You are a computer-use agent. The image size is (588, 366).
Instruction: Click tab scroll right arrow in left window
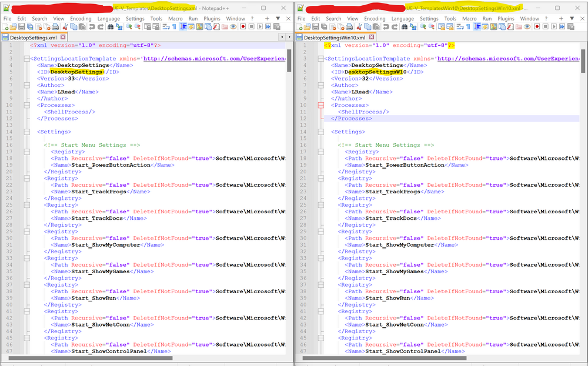point(289,37)
